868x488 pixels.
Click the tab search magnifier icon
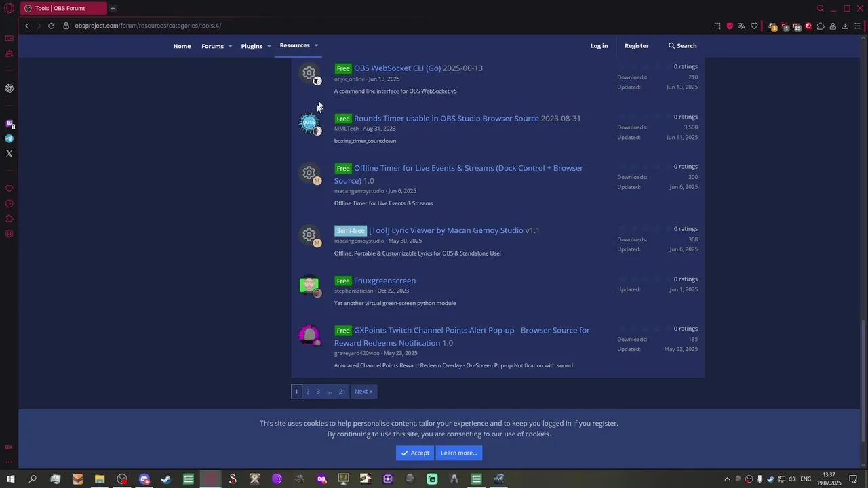(821, 8)
